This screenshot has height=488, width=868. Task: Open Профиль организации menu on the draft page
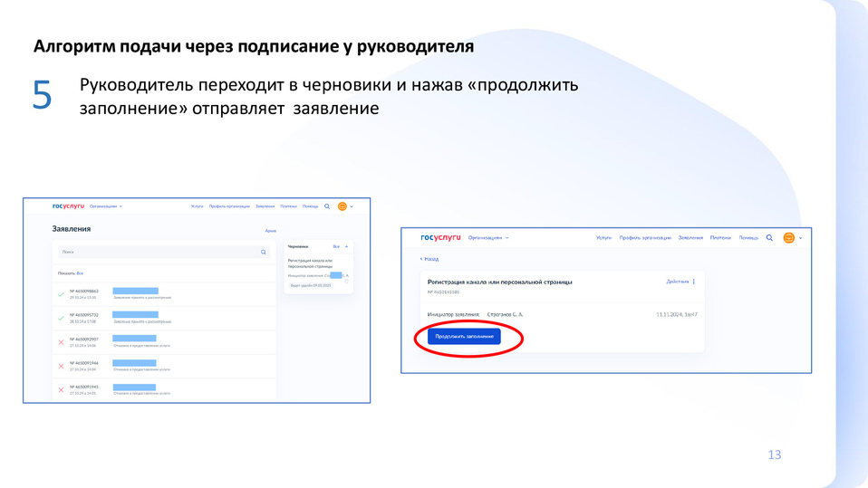(x=645, y=238)
